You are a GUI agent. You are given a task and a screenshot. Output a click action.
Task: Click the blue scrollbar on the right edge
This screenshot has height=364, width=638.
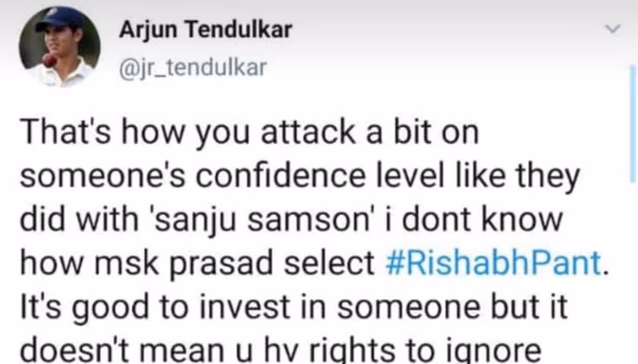click(x=633, y=124)
